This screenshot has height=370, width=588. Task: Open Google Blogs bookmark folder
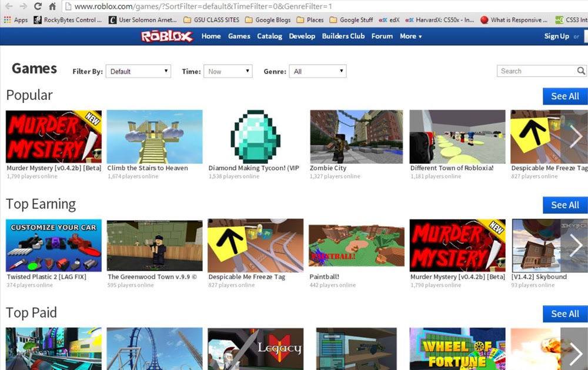268,20
